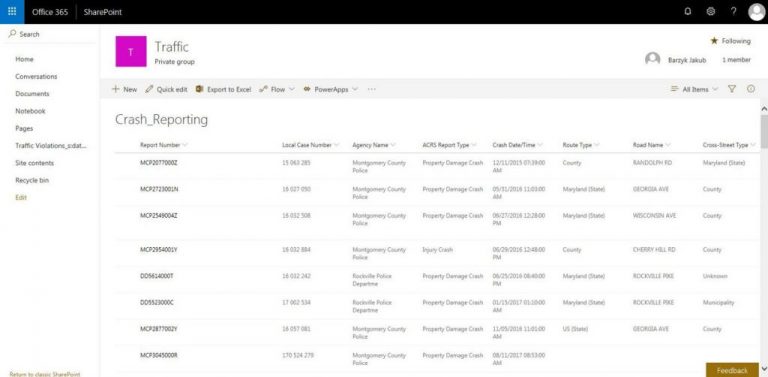The width and height of the screenshot is (768, 377).
Task: Click the SharePoint header link
Action: click(102, 12)
